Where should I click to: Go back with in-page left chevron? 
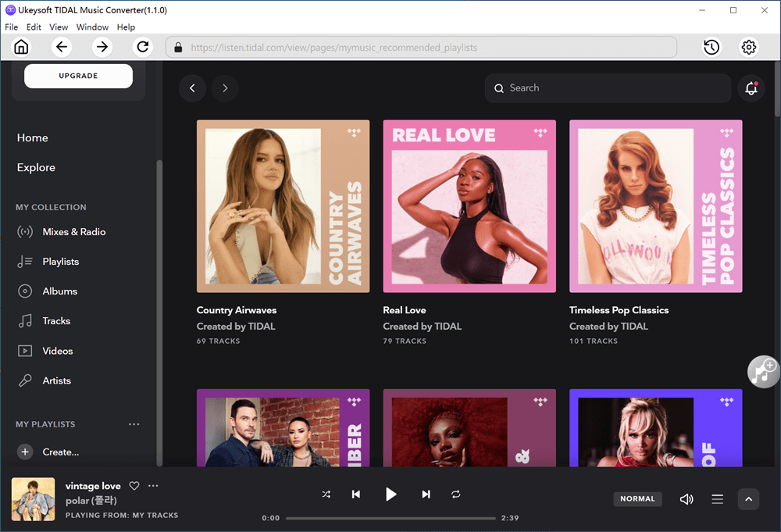[x=192, y=88]
